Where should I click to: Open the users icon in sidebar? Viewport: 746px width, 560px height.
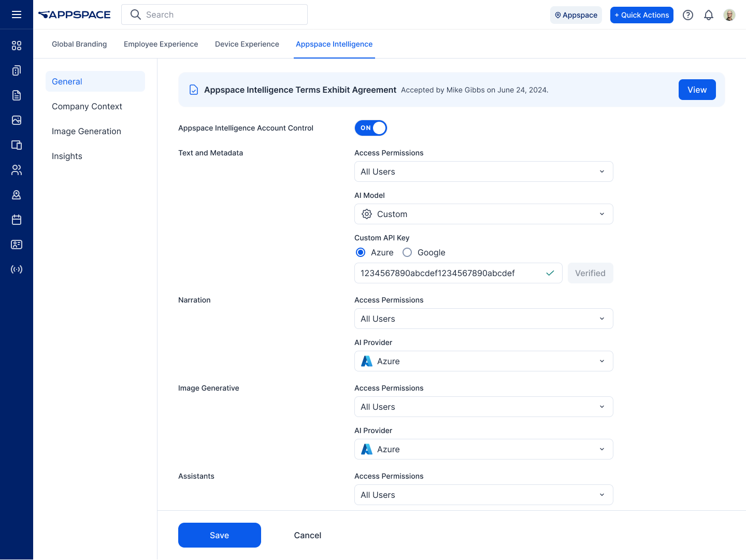17,170
